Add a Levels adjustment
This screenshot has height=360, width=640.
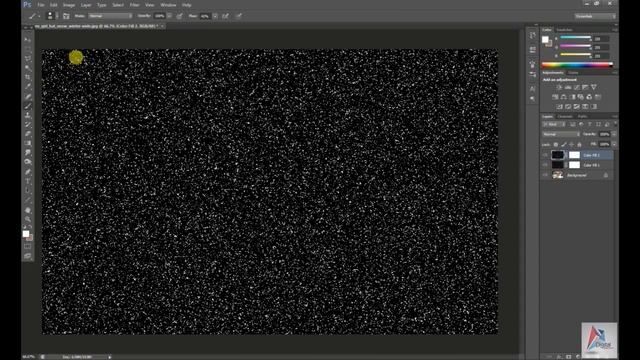coord(568,87)
